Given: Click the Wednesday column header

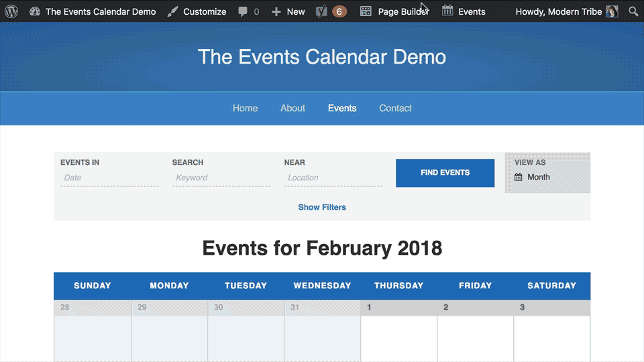Looking at the screenshot, I should point(322,286).
